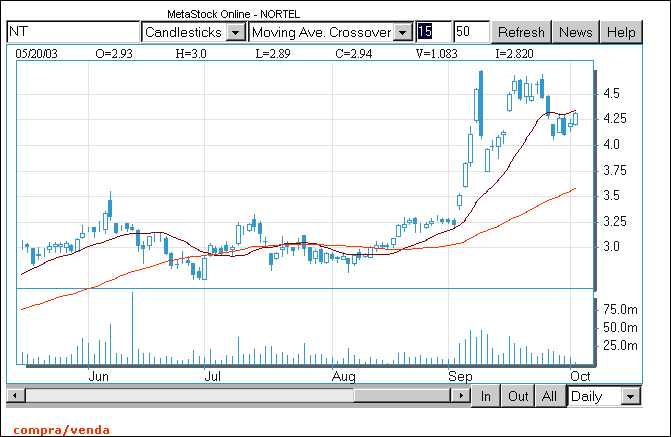671x437 pixels.
Task: Click the I=2.820 indicator value
Action: coord(514,54)
